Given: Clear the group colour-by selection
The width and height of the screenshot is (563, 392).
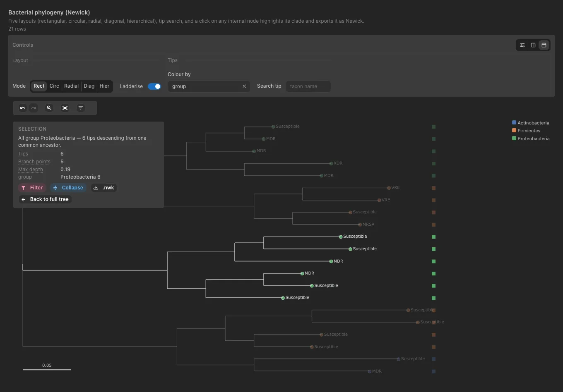Looking at the screenshot, I should click(244, 86).
